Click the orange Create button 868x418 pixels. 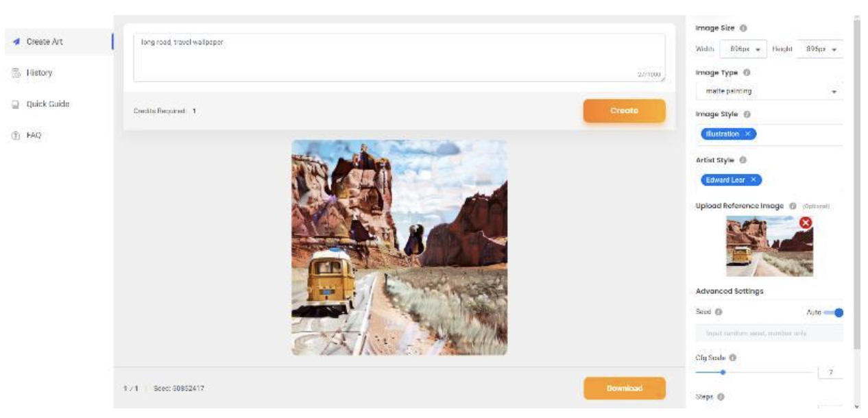point(624,110)
